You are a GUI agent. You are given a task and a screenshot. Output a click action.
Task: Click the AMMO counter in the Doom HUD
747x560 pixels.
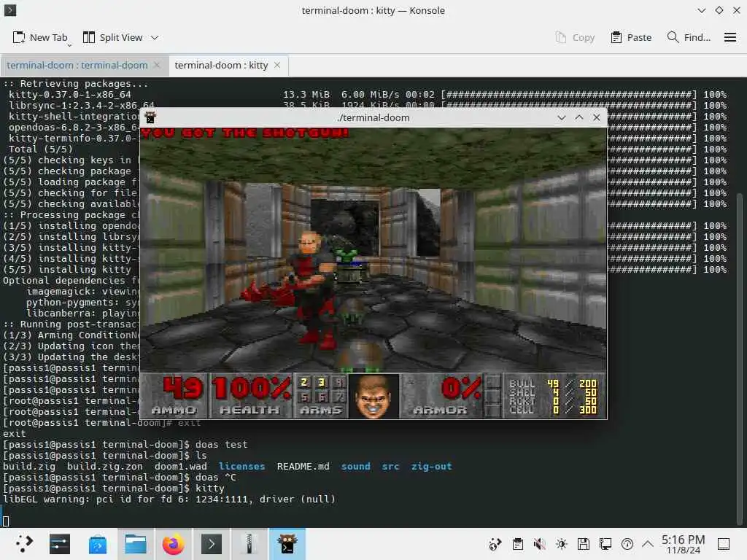[x=175, y=396]
